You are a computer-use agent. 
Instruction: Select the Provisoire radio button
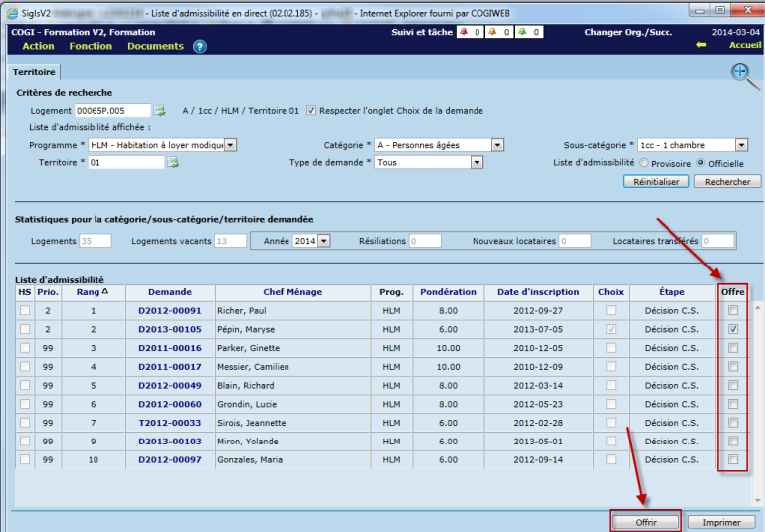tap(645, 163)
